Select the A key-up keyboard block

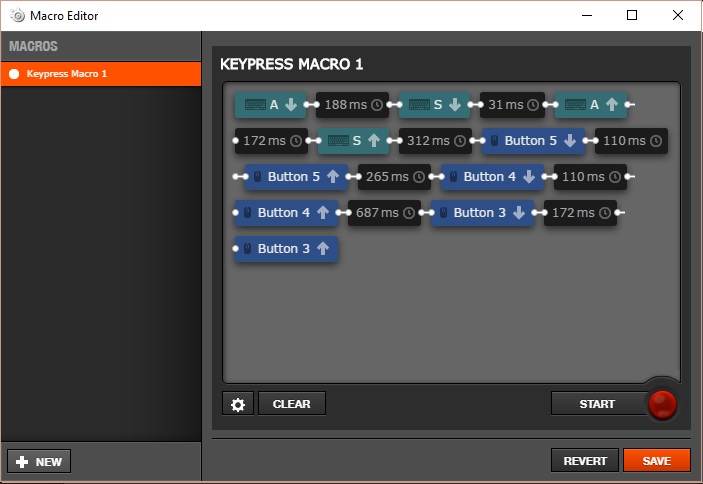(591, 105)
